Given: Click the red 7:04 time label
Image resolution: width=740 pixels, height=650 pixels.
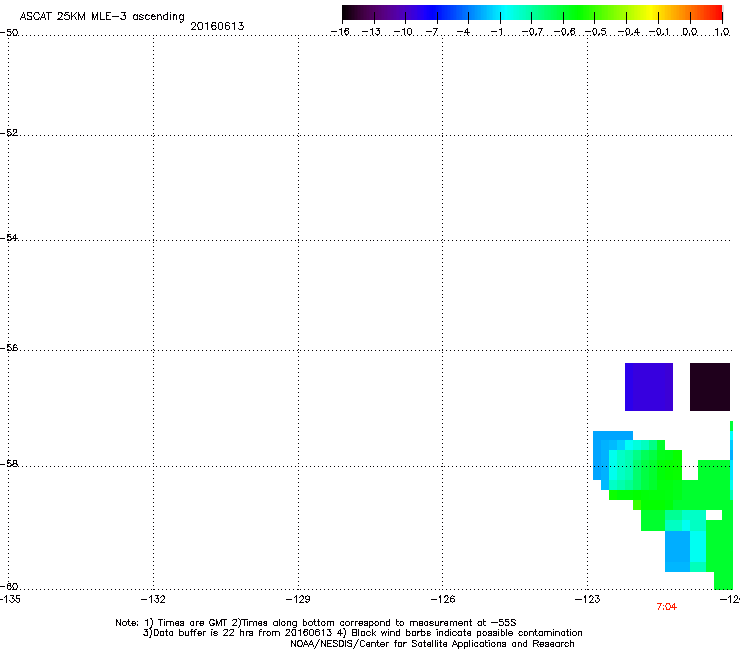Looking at the screenshot, I should tap(666, 607).
